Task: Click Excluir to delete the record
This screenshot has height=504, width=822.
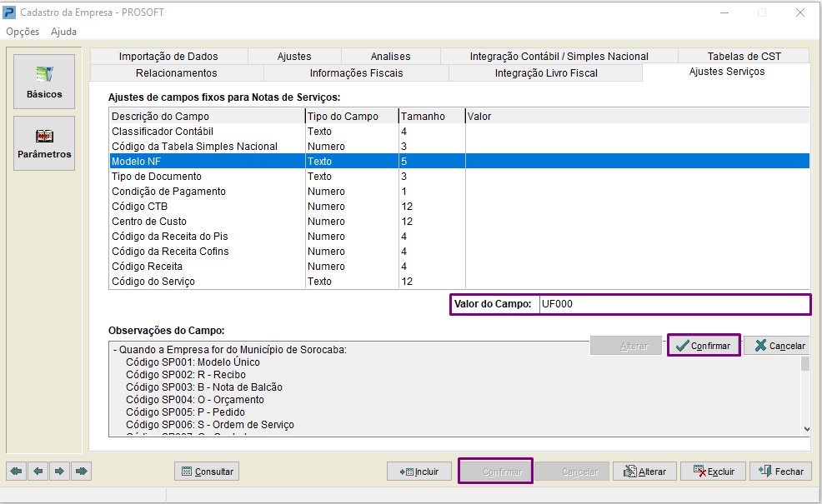Action: point(713,472)
